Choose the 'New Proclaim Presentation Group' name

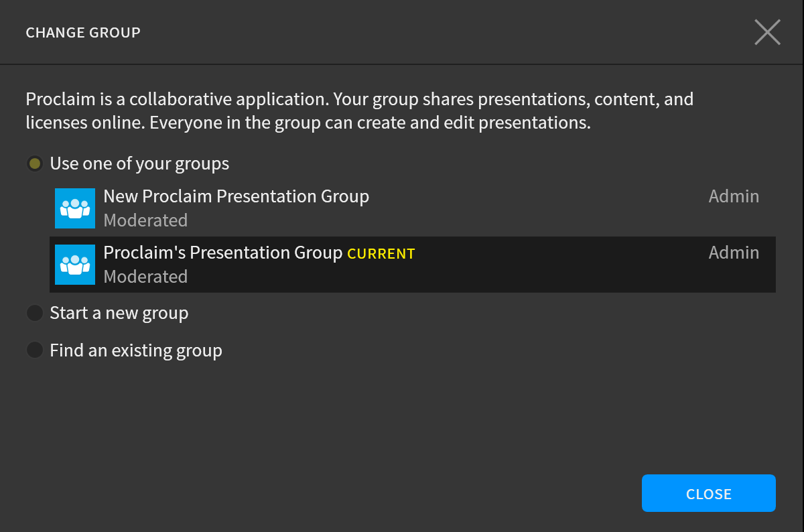236,196
